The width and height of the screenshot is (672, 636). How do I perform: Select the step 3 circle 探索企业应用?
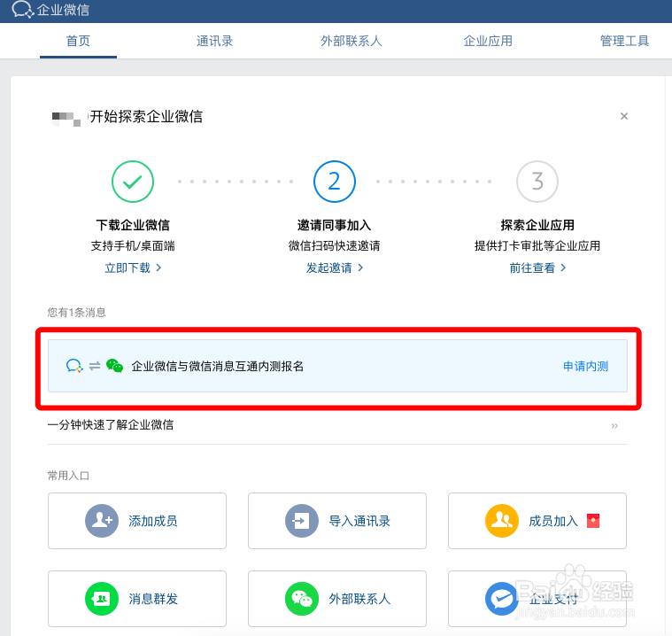tap(537, 182)
